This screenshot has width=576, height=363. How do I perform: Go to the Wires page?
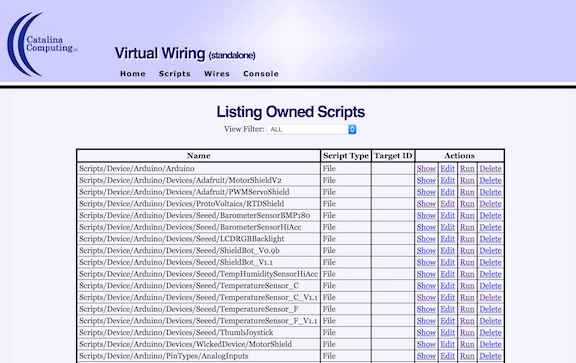point(217,73)
